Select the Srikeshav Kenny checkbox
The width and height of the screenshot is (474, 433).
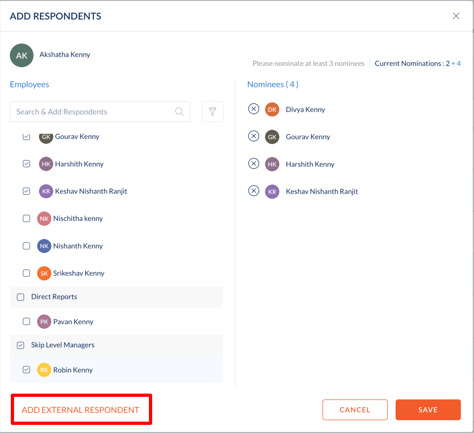(26, 273)
